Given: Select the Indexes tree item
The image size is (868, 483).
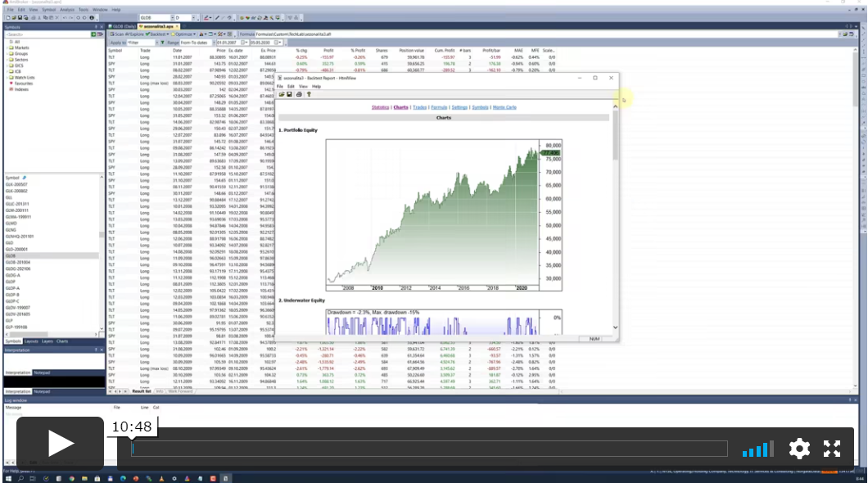Looking at the screenshot, I should coord(21,89).
